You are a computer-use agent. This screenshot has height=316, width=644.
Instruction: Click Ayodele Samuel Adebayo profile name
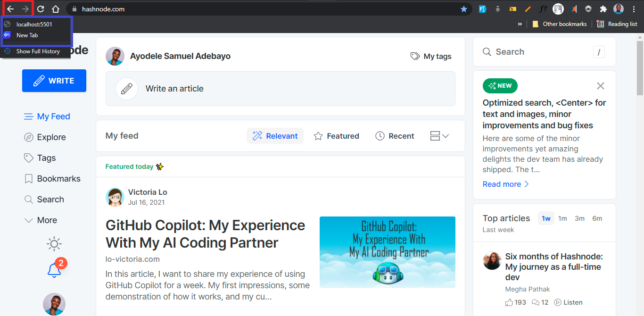180,56
